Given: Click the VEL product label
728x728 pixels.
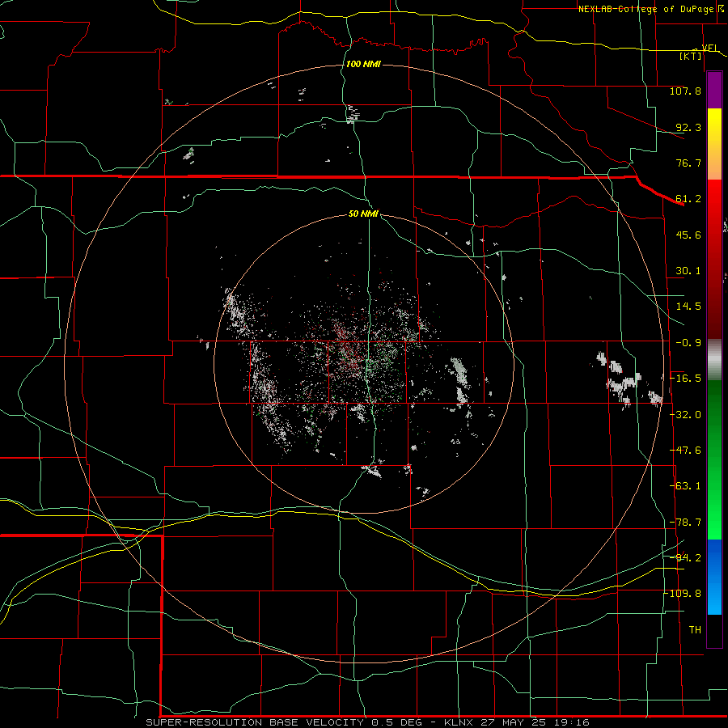Looking at the screenshot, I should pos(710,48).
